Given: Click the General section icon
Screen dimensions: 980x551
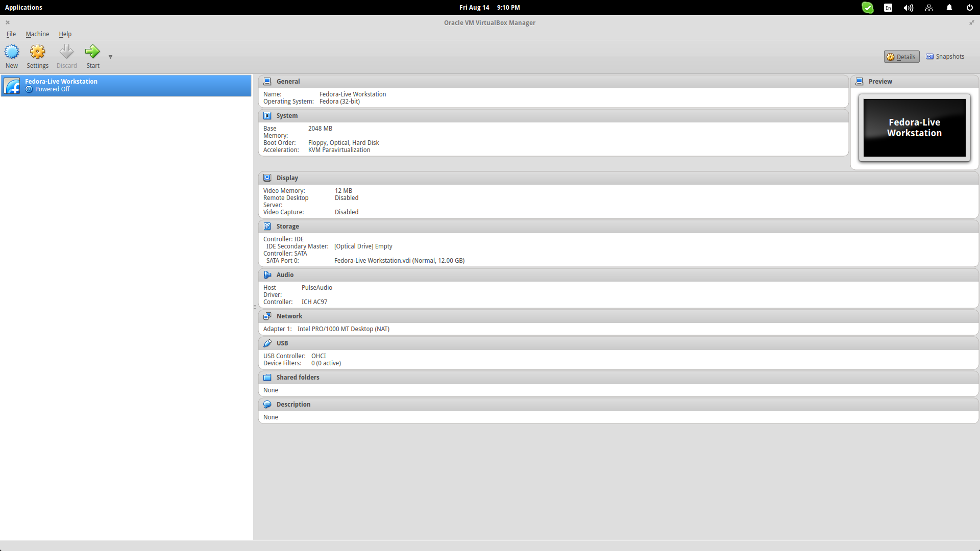Looking at the screenshot, I should (x=267, y=81).
